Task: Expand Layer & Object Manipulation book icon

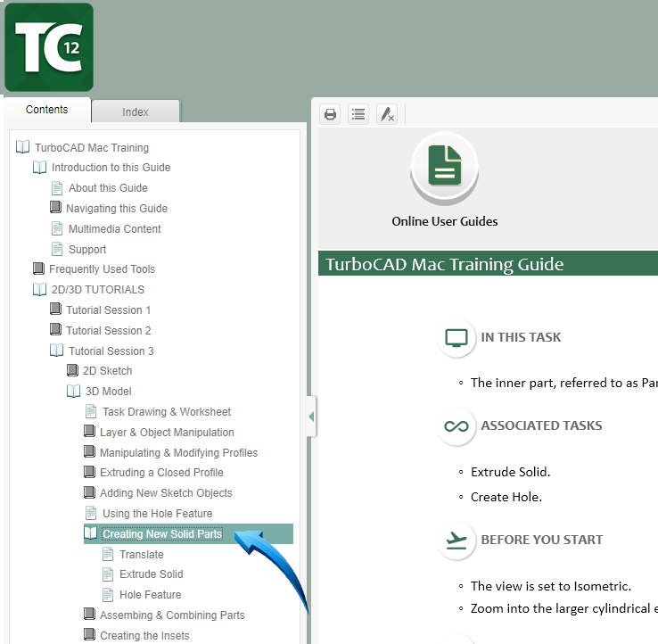Action: click(89, 431)
